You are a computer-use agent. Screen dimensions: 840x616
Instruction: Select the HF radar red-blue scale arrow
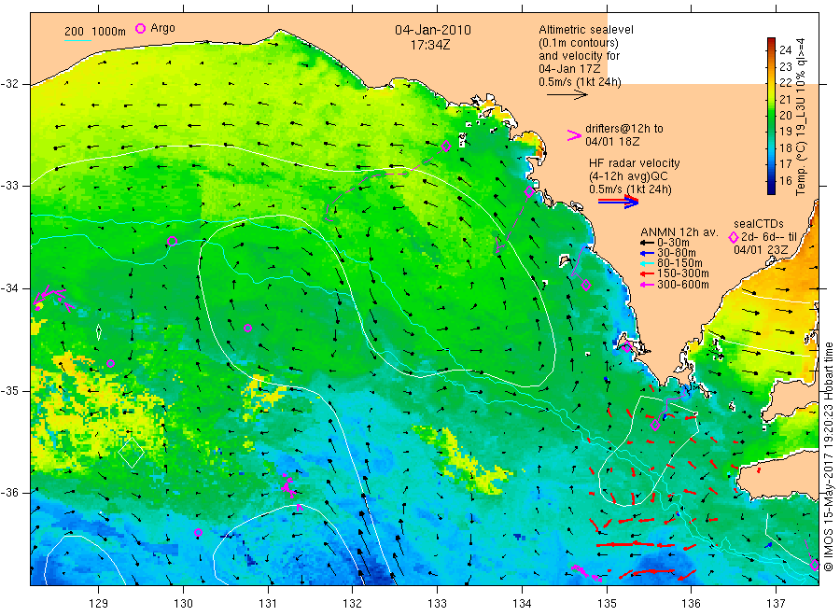coord(618,202)
